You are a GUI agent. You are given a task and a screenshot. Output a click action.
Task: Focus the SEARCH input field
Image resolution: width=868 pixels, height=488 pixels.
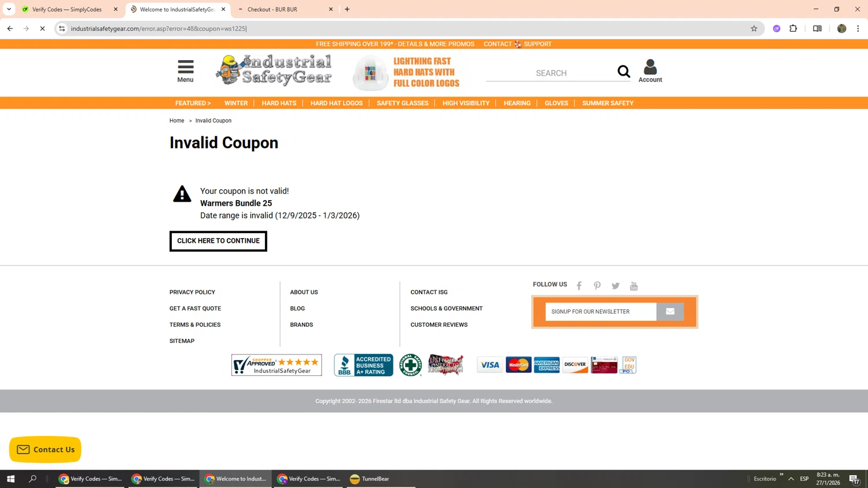point(551,73)
